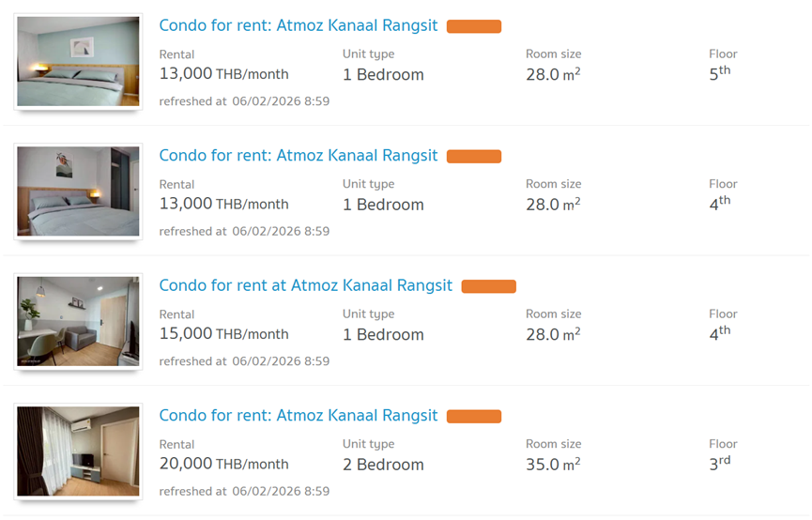Click the orange tag beside the 15,000 THB listing
The width and height of the screenshot is (812, 520).
click(489, 286)
